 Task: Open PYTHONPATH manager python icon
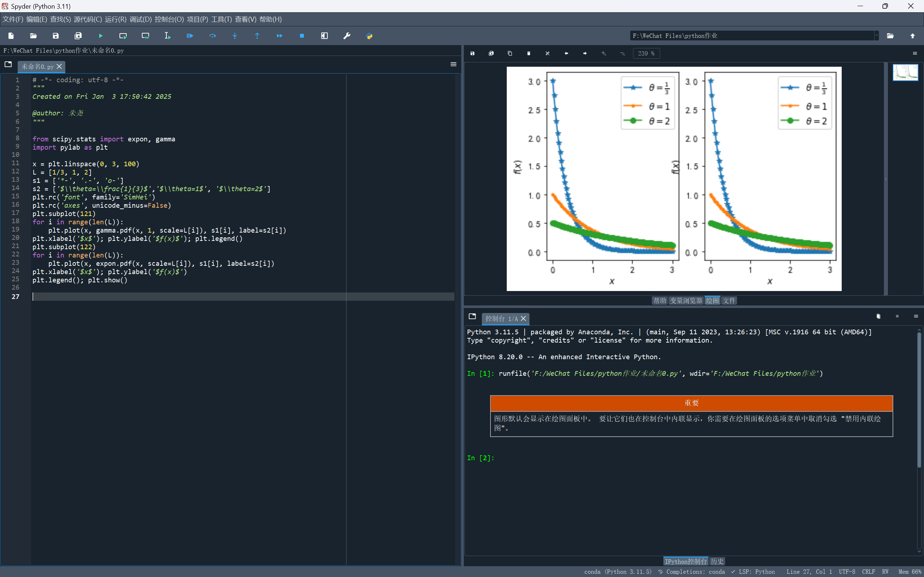pyautogui.click(x=369, y=36)
